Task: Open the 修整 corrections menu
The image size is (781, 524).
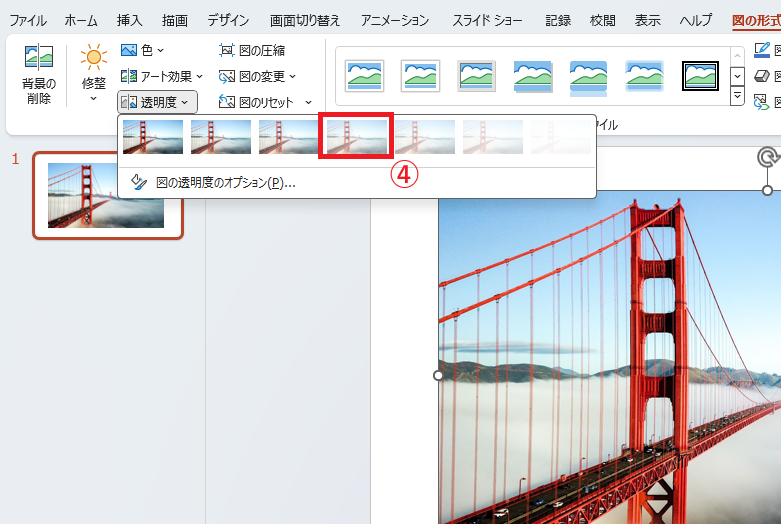Action: click(x=94, y=74)
